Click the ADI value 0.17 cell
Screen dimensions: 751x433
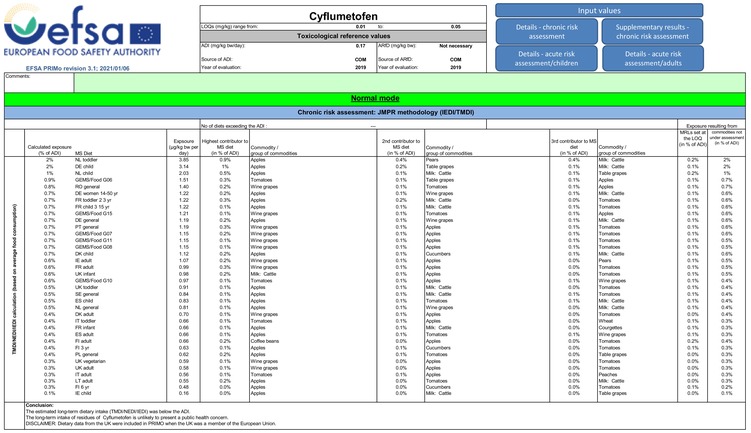click(361, 46)
